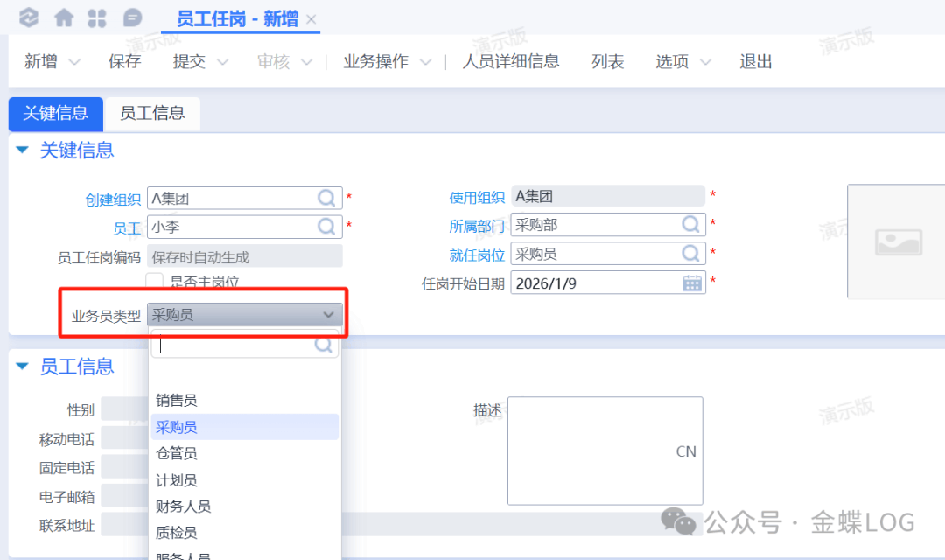
Task: Open the chat message bubble icon
Action: pyautogui.click(x=132, y=17)
